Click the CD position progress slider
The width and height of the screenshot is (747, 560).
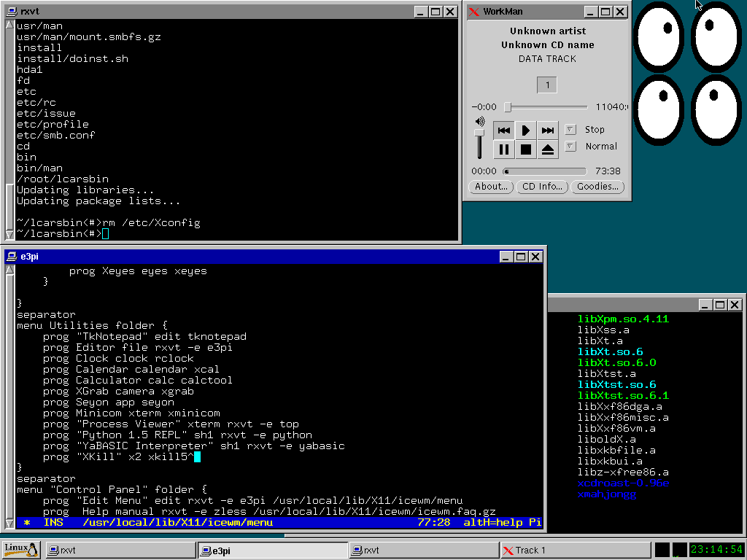tap(544, 171)
